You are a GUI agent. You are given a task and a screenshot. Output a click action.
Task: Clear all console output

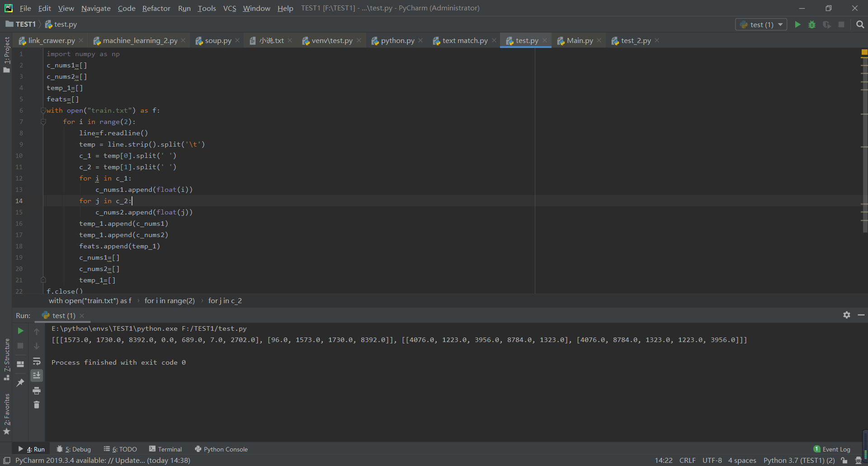37,405
